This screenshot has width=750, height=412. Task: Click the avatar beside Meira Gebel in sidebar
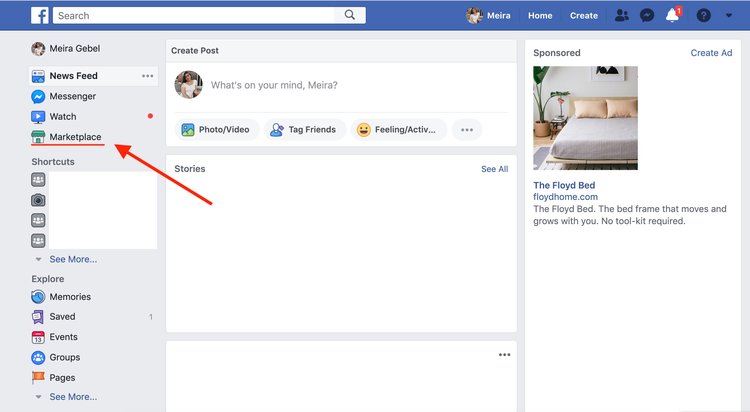pos(38,48)
